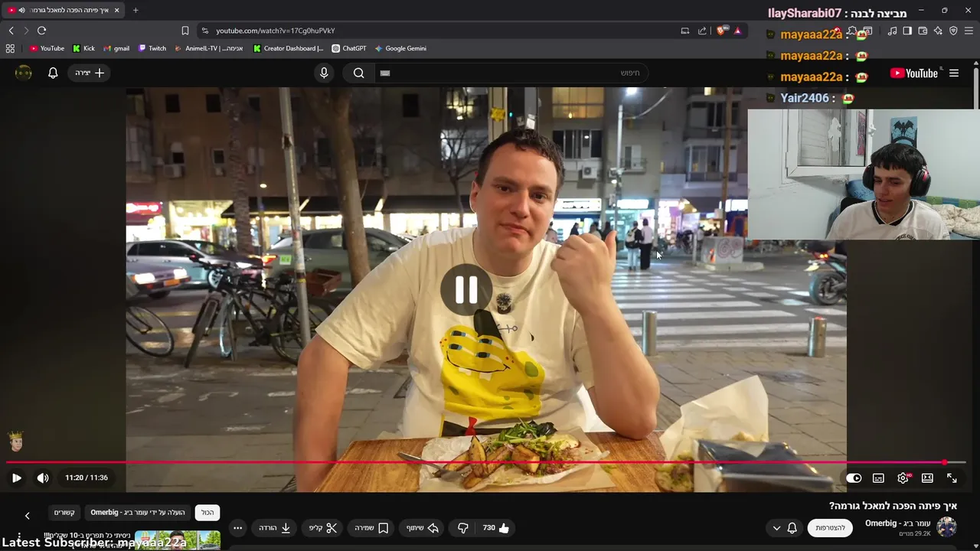Screen dimensions: 980x551
Task: Click the 11:20 / 11:36 time display
Action: tap(87, 478)
